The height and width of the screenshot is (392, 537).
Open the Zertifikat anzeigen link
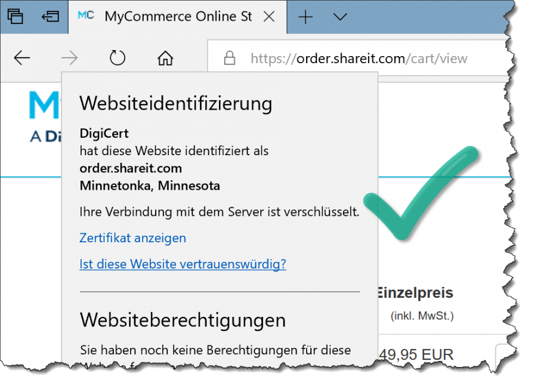pyautogui.click(x=133, y=237)
